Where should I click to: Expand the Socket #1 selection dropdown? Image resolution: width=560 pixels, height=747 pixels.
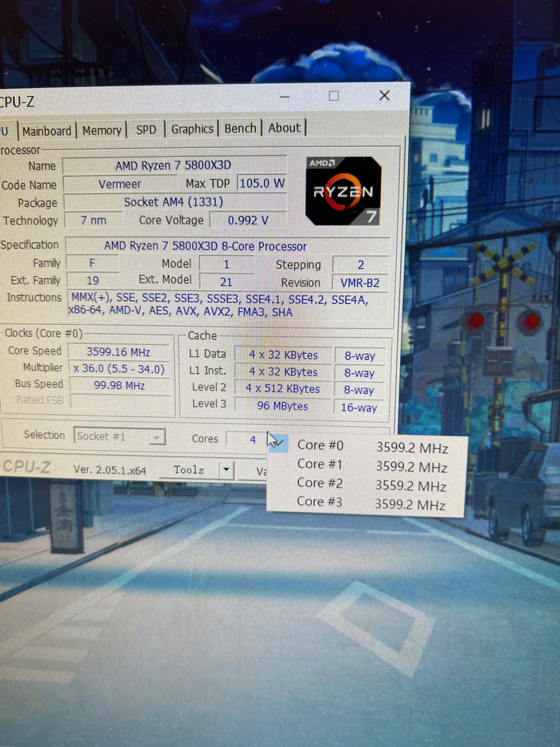[x=156, y=437]
